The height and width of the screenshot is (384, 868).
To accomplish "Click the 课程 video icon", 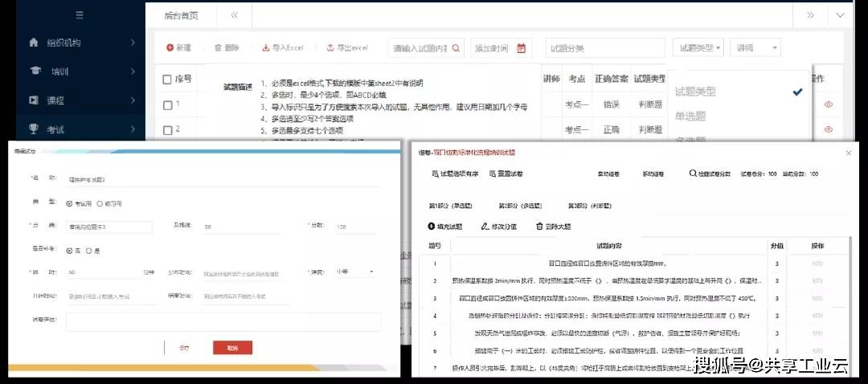I will tap(34, 100).
